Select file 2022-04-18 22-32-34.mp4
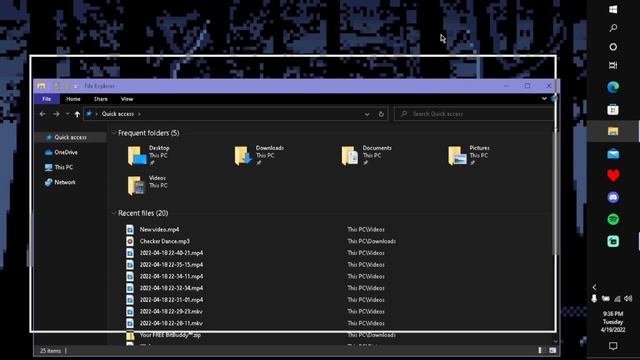This screenshot has height=360, width=640. (x=171, y=288)
